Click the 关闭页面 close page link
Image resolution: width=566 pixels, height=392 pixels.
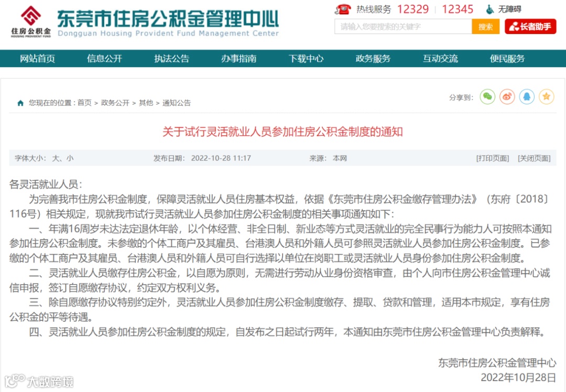(x=534, y=158)
